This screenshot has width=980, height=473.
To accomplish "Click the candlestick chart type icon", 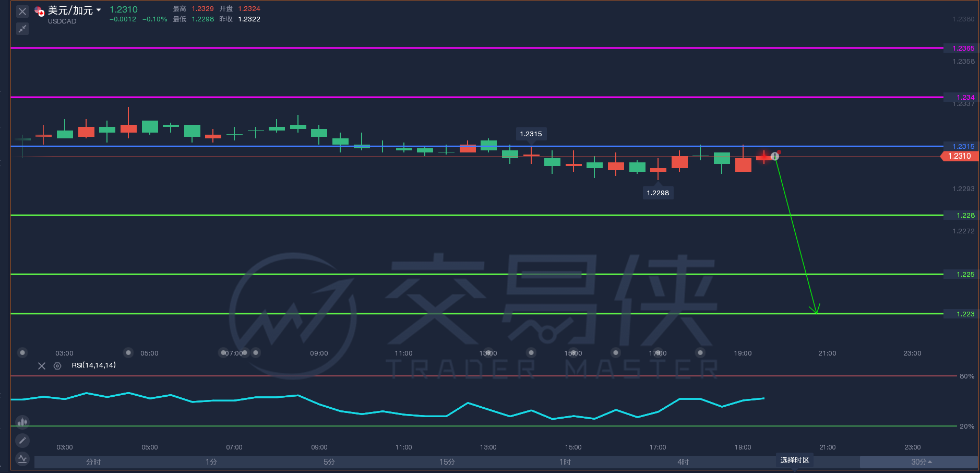I will [x=22, y=422].
